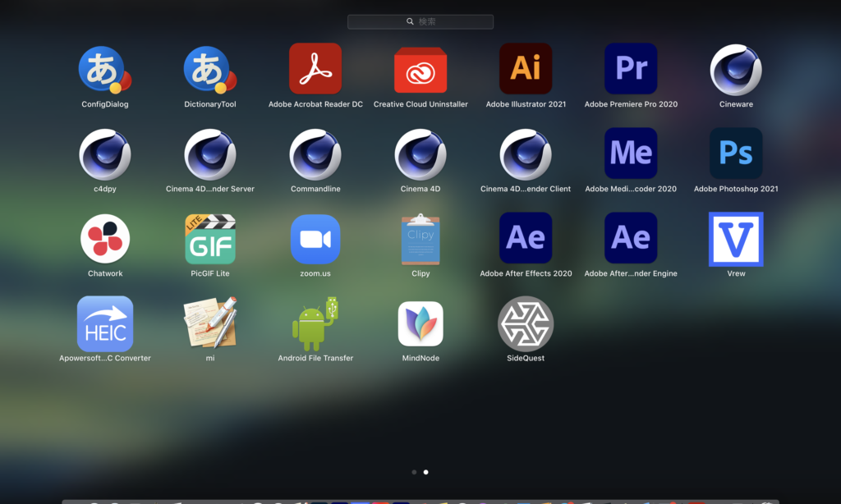
Task: Launch PicGIF Lite
Action: pyautogui.click(x=210, y=239)
